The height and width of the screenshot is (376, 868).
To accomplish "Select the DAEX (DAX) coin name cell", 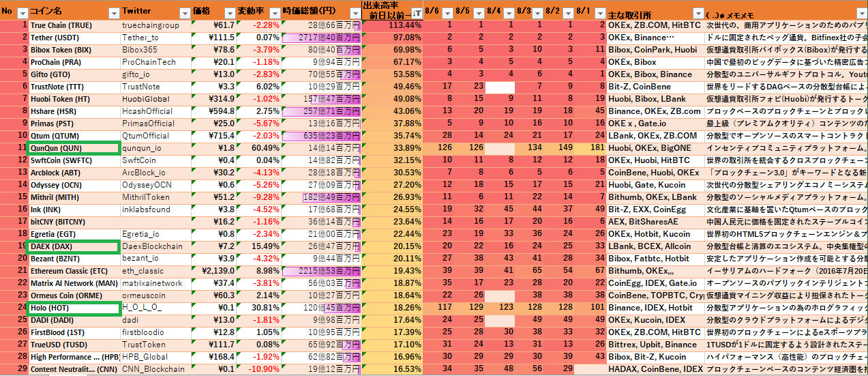I will pyautogui.click(x=74, y=246).
